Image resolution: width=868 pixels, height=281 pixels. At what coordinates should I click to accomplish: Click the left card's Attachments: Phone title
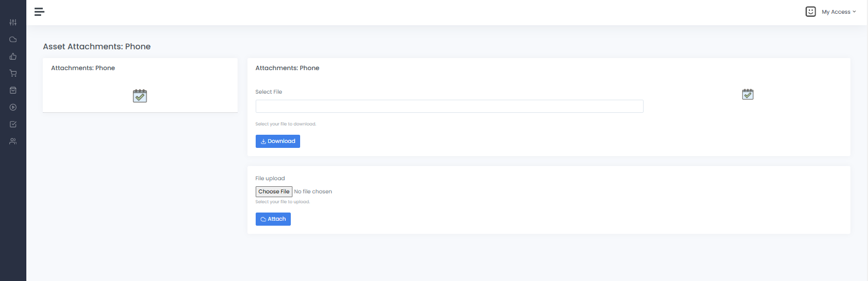(x=83, y=68)
